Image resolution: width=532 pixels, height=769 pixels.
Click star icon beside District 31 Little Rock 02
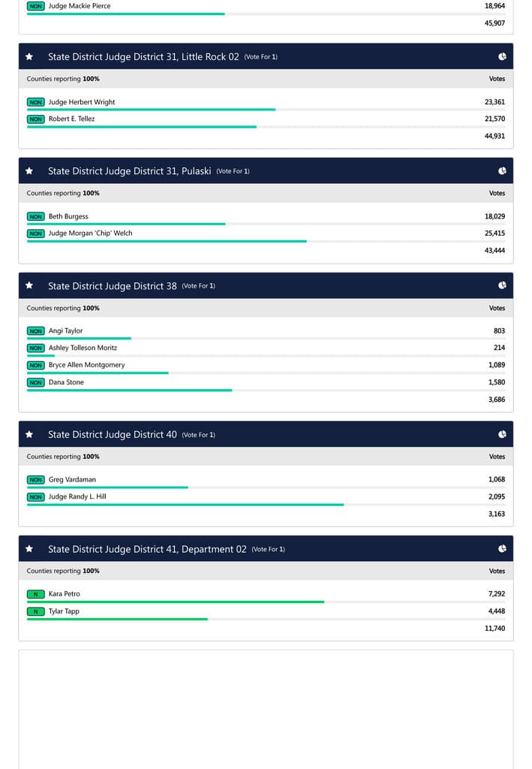click(29, 56)
